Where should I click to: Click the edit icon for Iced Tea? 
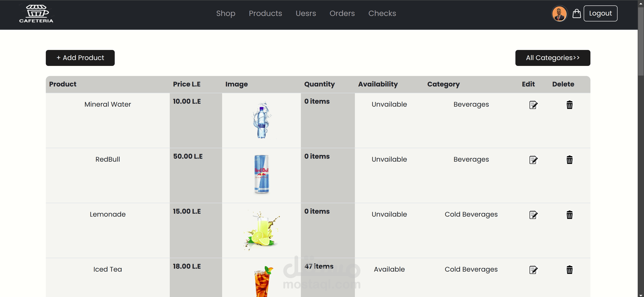(533, 270)
